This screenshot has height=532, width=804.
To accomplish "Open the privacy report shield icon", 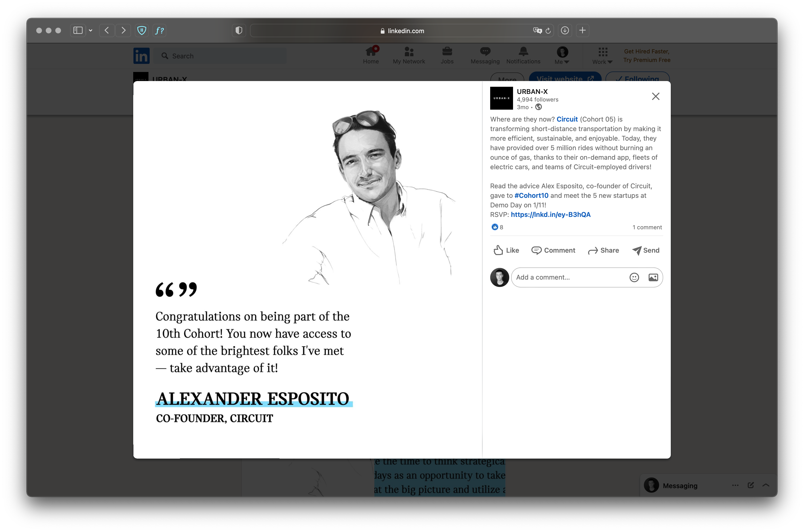I will 239,31.
